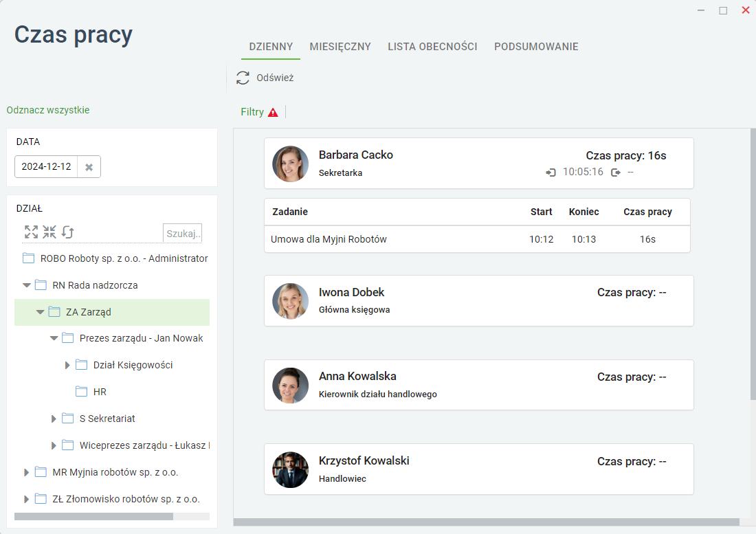Click the collapse all tree icon
Image resolution: width=756 pixels, height=534 pixels.
49,232
